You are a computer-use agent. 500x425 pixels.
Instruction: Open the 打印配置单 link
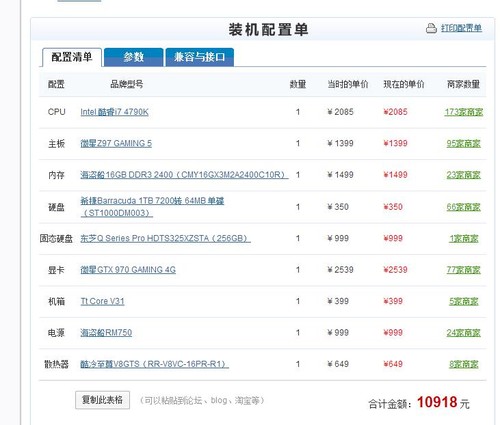click(461, 28)
